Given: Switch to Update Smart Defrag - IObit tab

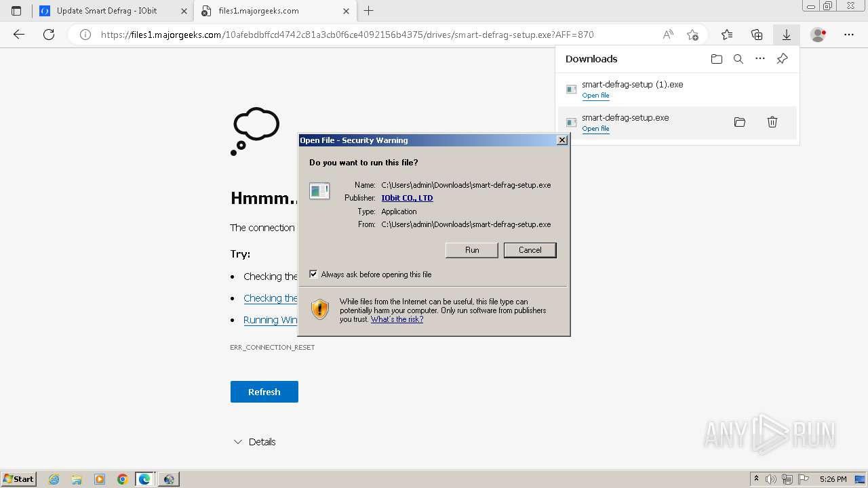Looking at the screenshot, I should click(113, 11).
